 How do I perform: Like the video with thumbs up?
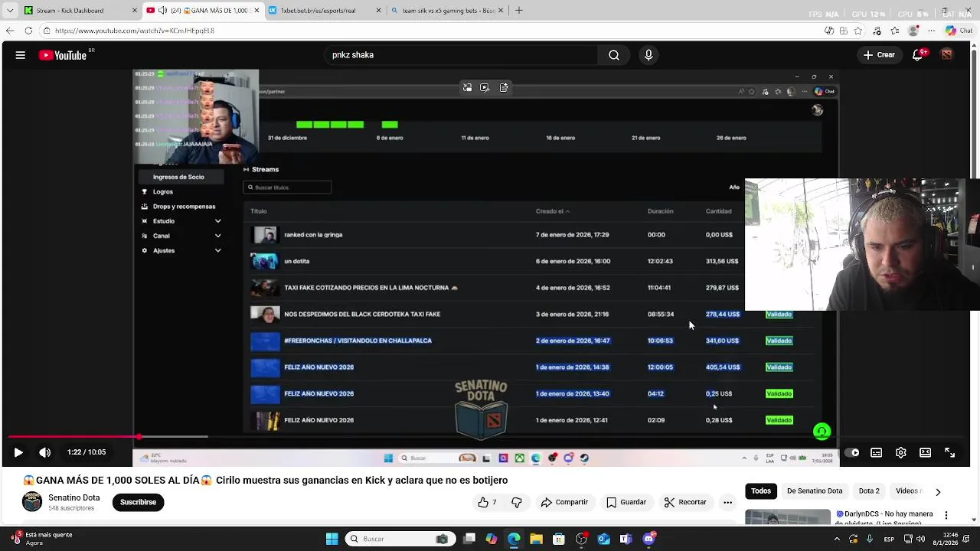[x=487, y=502]
